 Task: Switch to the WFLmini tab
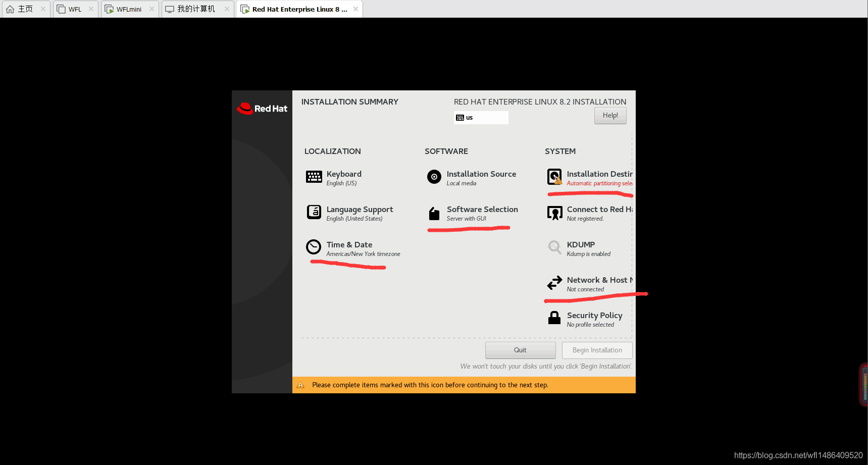(x=129, y=9)
